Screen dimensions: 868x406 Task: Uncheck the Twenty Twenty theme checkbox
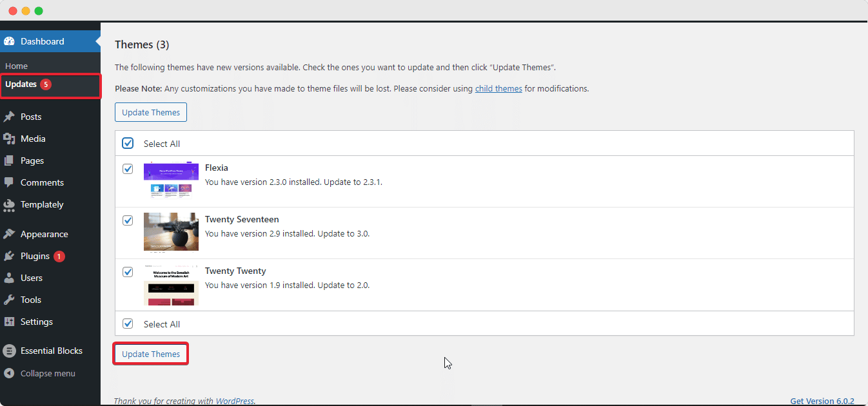128,272
